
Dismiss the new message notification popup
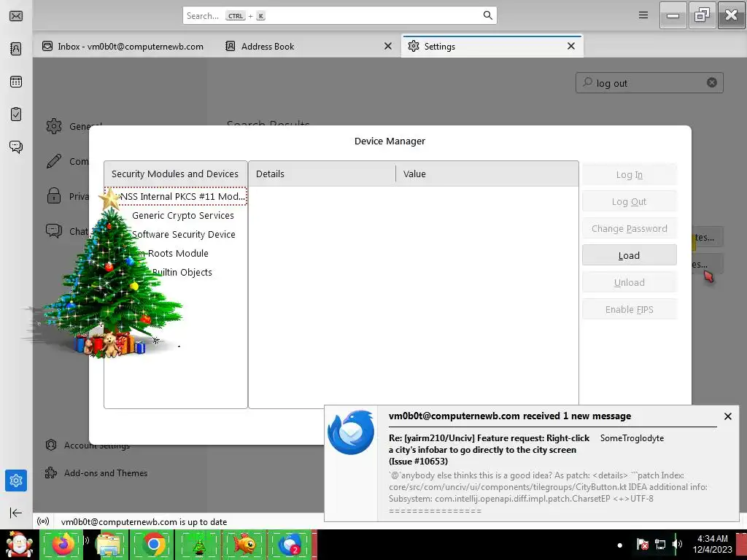click(727, 416)
